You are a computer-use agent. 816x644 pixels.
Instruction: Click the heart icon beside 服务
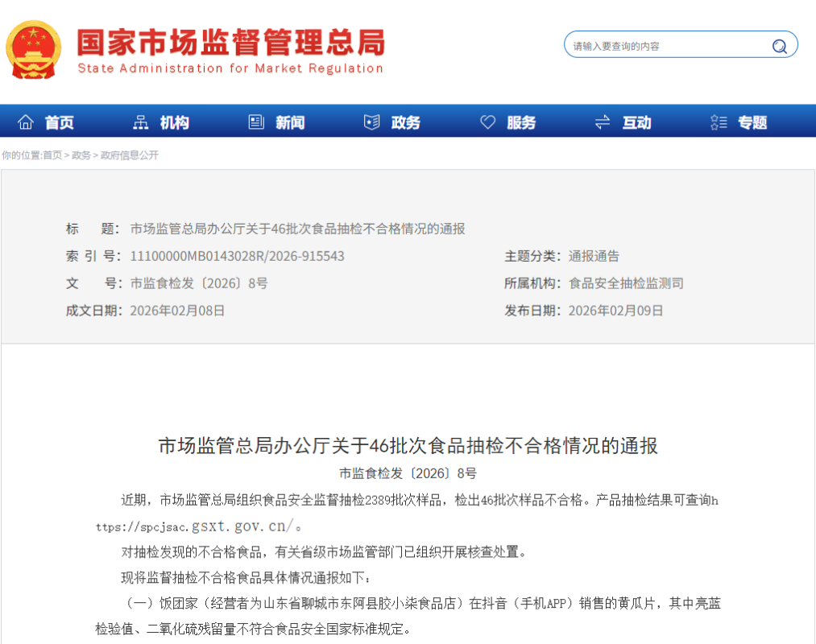tap(487, 122)
